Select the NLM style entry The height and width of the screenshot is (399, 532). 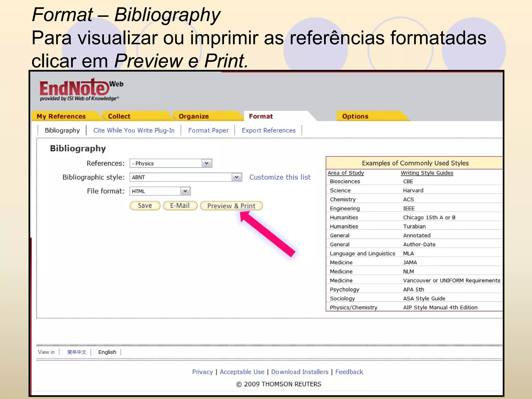[x=409, y=272]
